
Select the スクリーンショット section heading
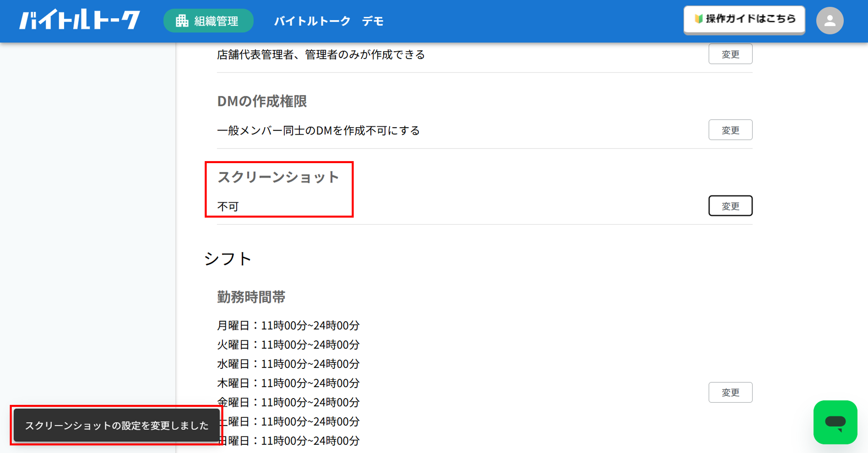point(278,177)
